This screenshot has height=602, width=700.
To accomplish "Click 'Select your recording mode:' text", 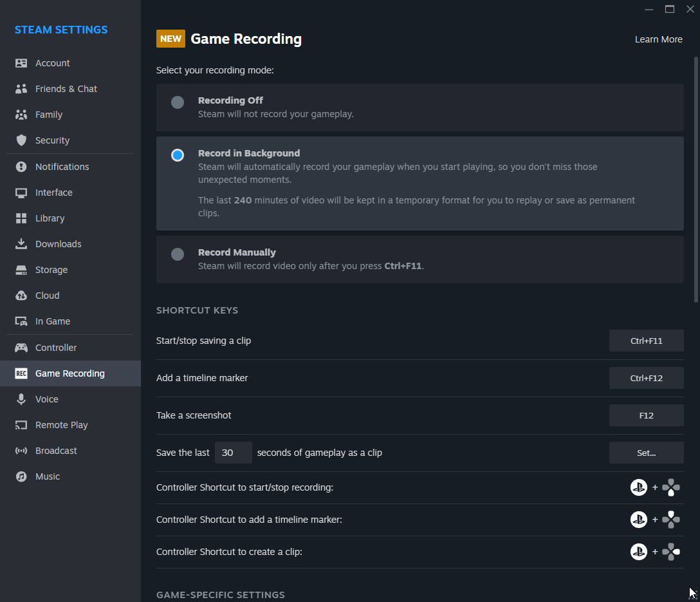I will pos(215,70).
